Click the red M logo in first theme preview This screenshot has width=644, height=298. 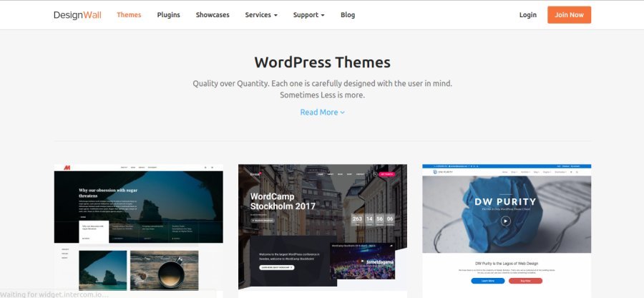tap(67, 168)
